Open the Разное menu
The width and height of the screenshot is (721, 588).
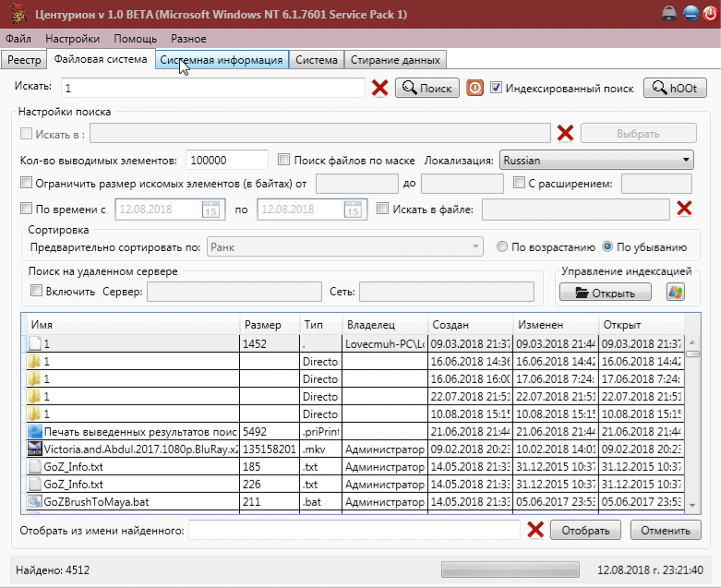(188, 39)
